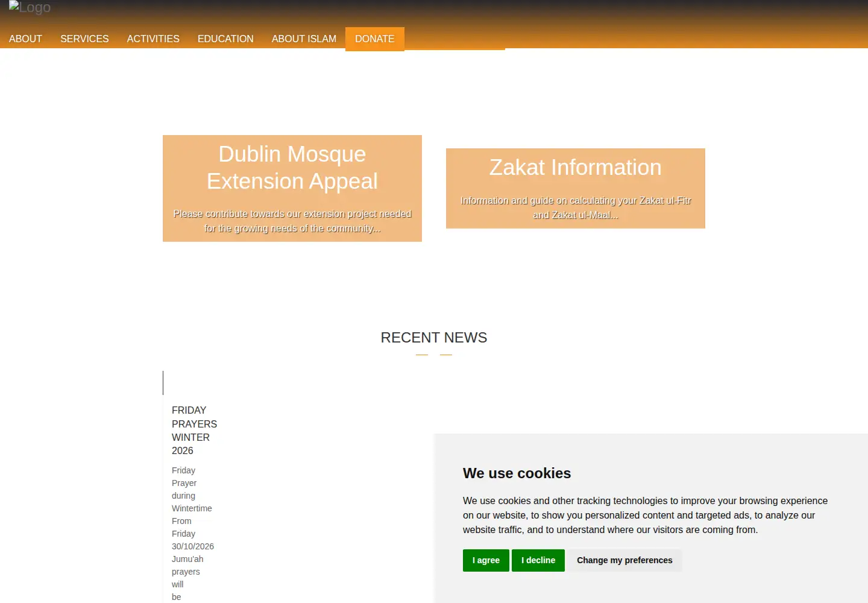
Task: Accept cookies with I agree
Action: [x=486, y=560]
